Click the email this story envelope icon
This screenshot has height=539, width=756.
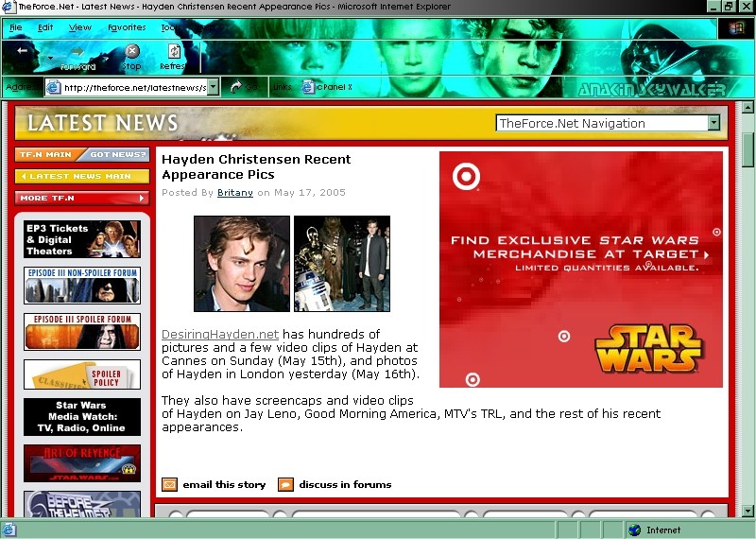coord(169,484)
